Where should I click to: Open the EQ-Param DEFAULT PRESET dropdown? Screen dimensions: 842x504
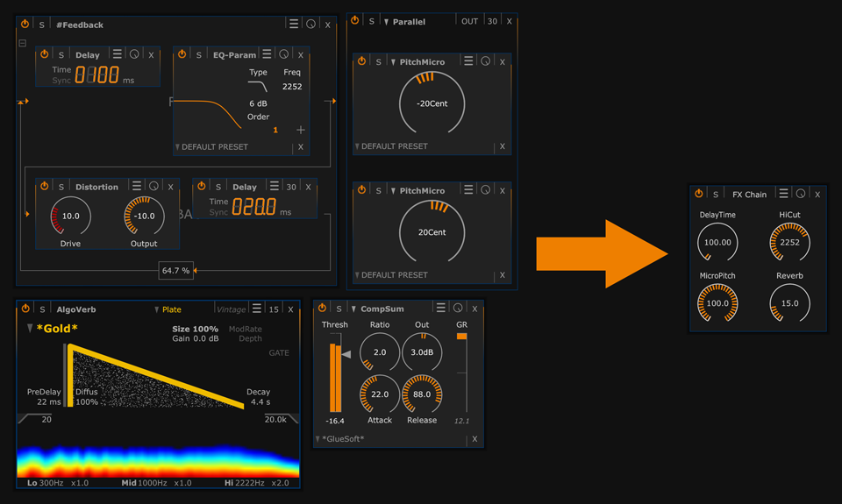pos(211,146)
